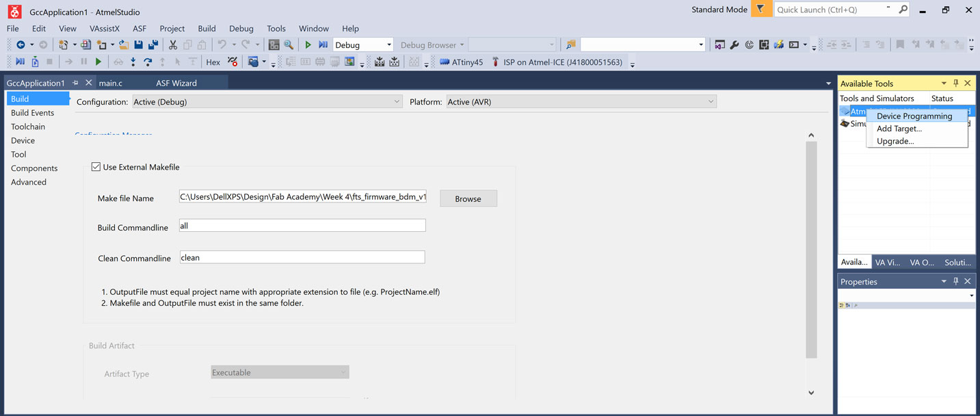980x416 pixels.
Task: Switch to the Soluti... panel tab
Action: click(x=957, y=262)
